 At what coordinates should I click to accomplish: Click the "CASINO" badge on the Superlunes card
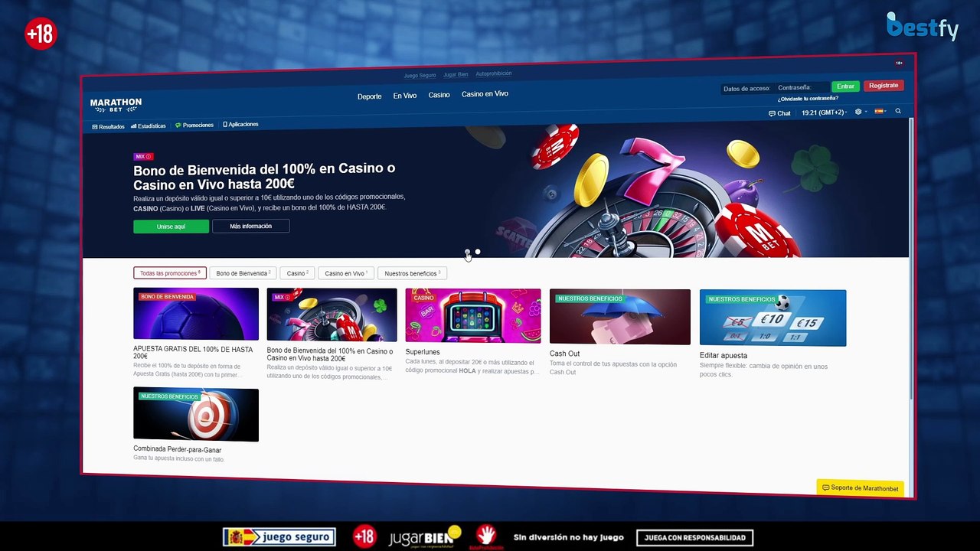pos(424,298)
